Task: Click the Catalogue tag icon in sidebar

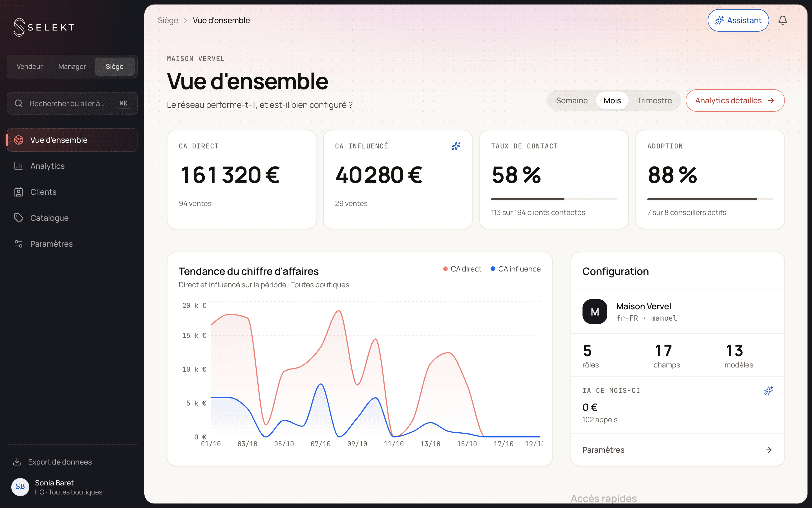Action: coord(18,218)
